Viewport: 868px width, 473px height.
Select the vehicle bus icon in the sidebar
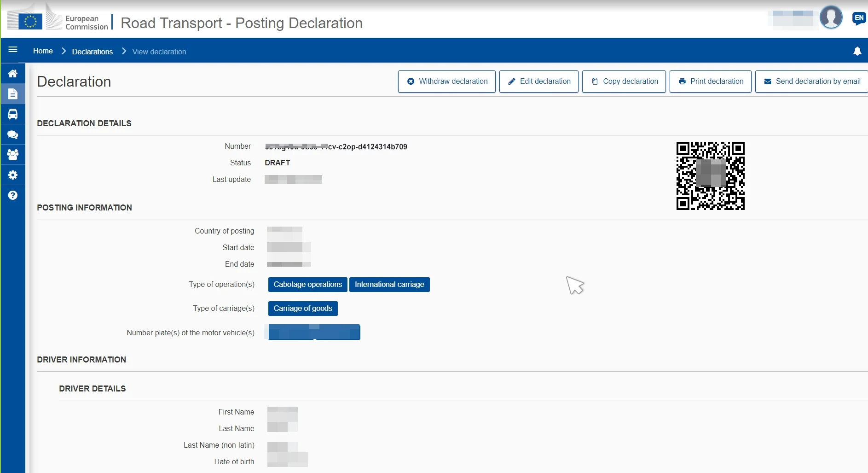(x=13, y=114)
